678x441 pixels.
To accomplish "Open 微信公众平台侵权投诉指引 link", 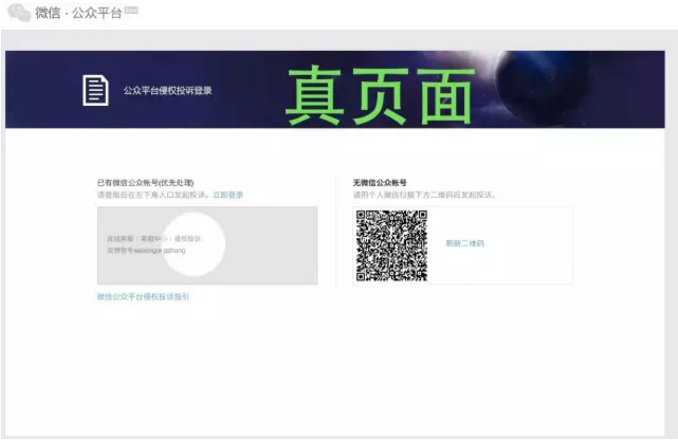I will click(x=143, y=297).
